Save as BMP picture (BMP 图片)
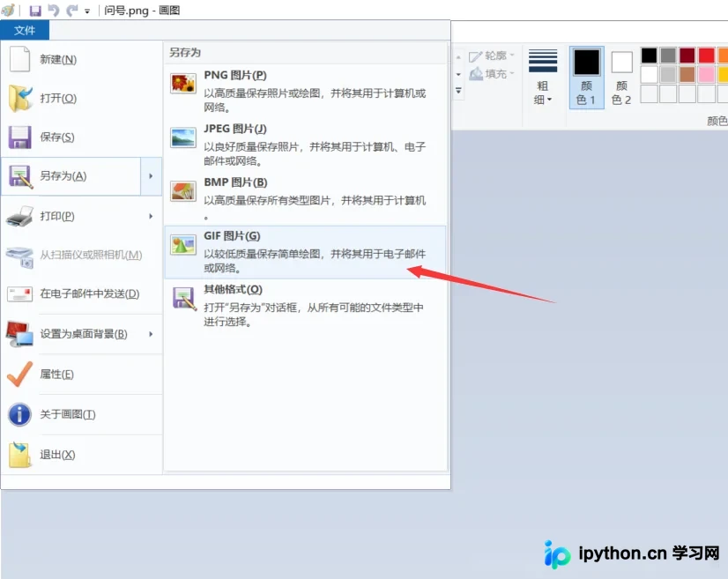728x579 pixels. [x=305, y=198]
